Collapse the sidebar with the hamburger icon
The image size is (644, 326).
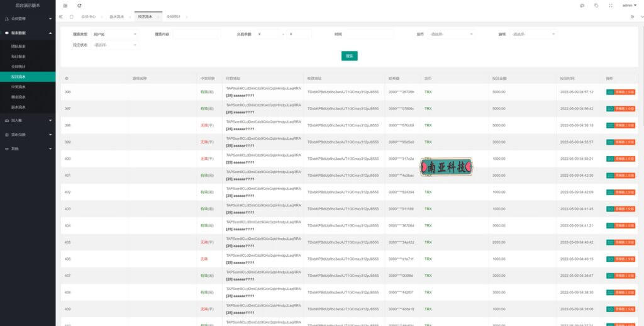pyautogui.click(x=65, y=6)
